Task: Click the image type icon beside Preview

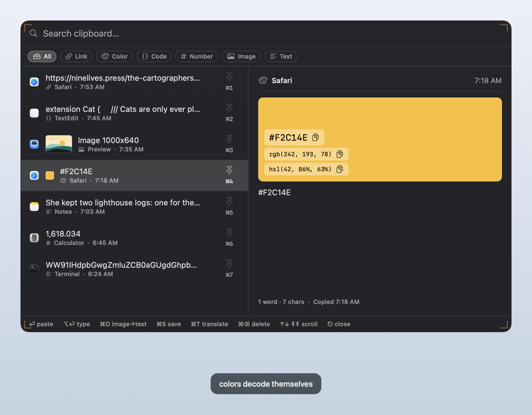Action: click(82, 149)
